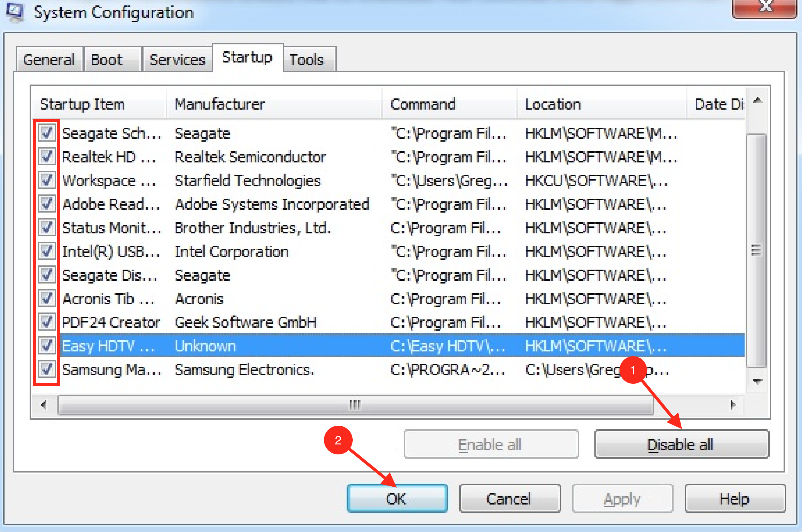Go to the Tools tab
802x532 pixels.
(x=306, y=60)
